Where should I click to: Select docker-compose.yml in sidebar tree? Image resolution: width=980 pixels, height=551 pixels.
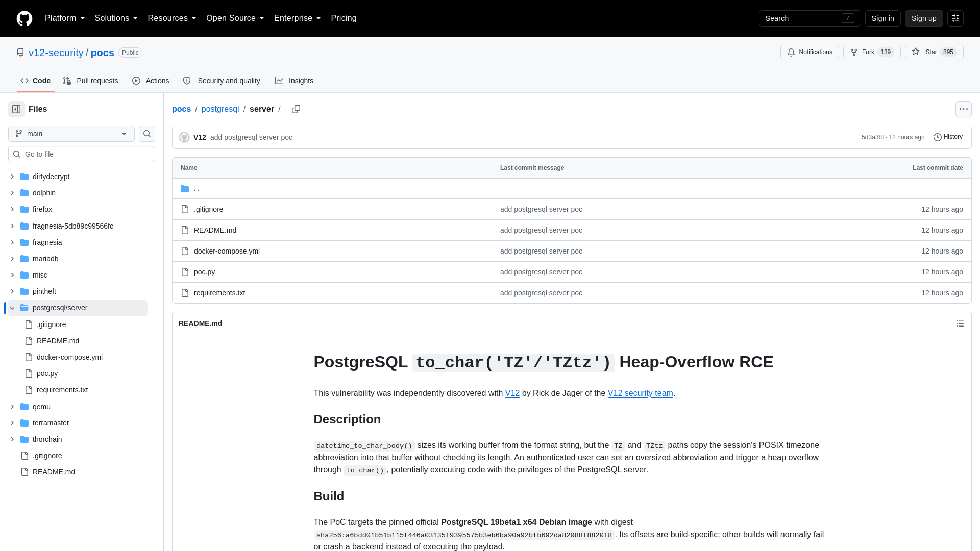(x=69, y=357)
